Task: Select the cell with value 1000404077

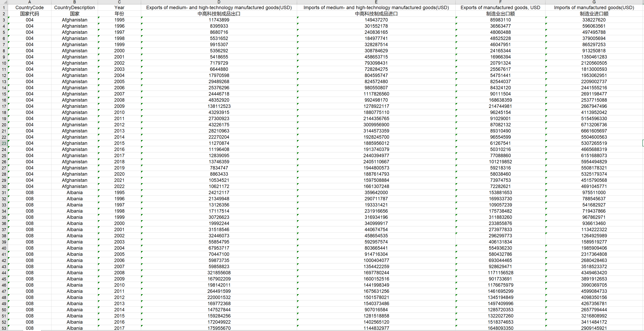Action: tap(376, 260)
